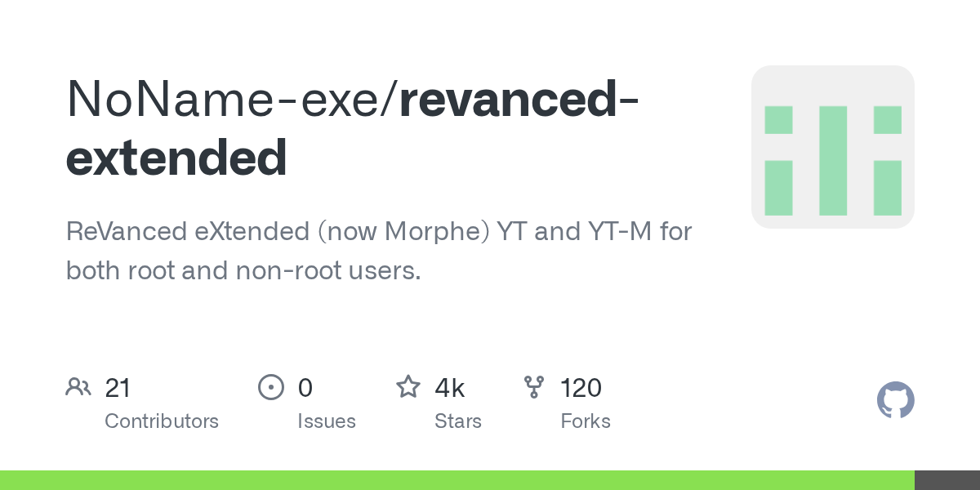Click the dark gray language bar segment
Viewport: 980px width, 490px height.
click(947, 480)
